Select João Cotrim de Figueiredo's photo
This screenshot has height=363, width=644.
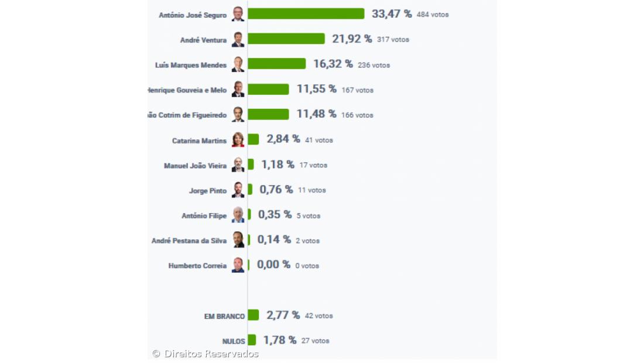pyautogui.click(x=238, y=114)
